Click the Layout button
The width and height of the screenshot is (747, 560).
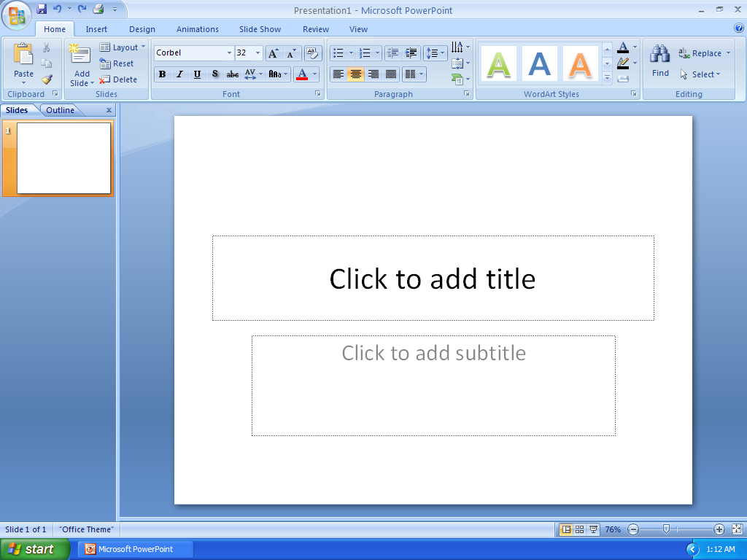122,47
